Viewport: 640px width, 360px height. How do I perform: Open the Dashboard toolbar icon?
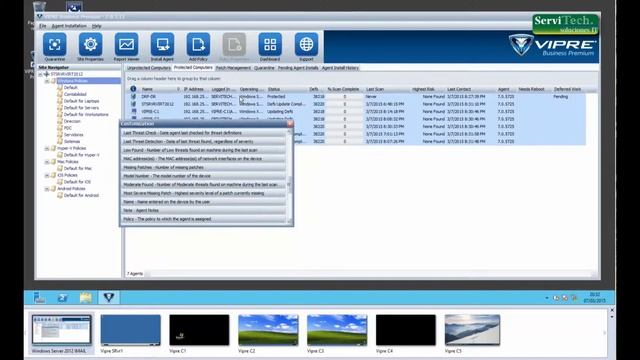[270, 44]
